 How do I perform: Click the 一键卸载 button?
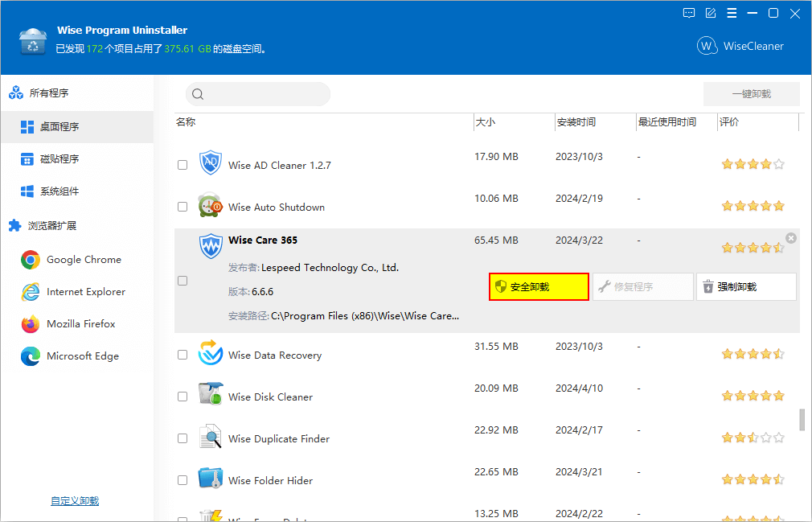752,94
